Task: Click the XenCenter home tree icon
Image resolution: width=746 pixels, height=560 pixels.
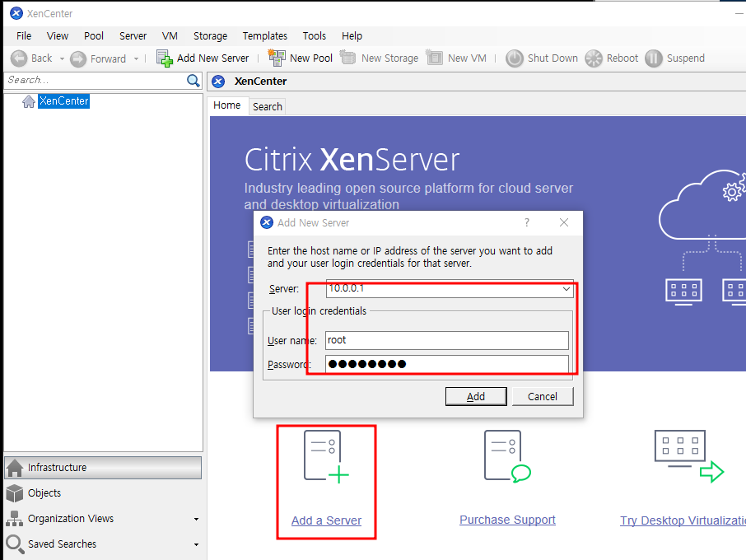Action: (x=29, y=101)
